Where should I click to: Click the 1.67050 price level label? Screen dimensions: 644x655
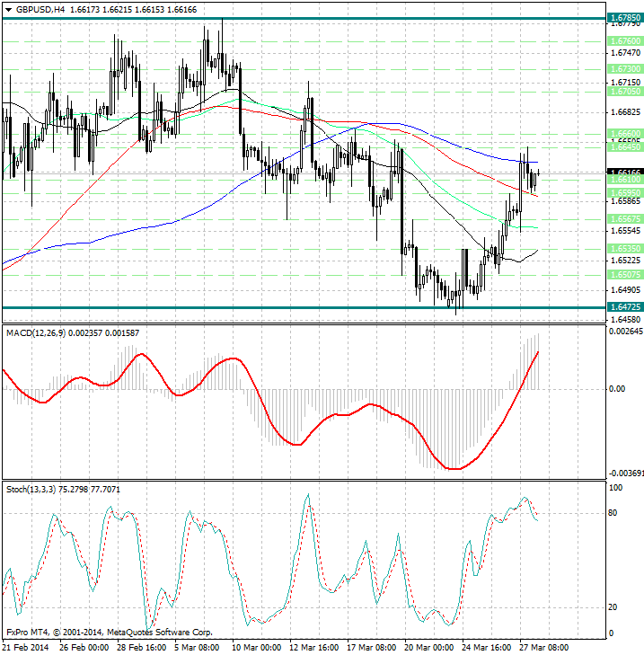pos(625,91)
